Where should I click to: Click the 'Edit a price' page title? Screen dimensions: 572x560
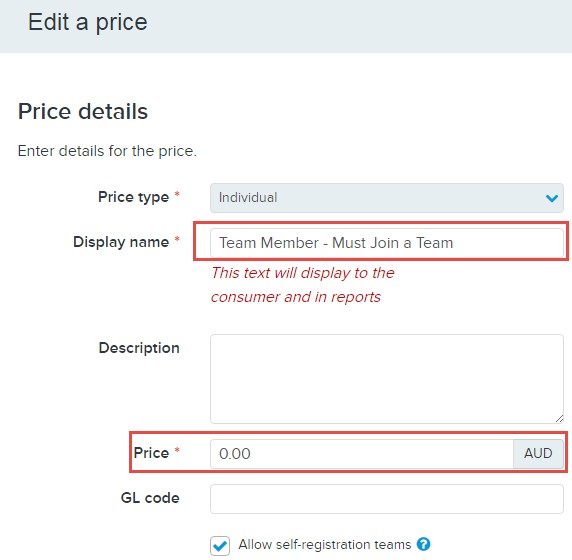[x=88, y=23]
